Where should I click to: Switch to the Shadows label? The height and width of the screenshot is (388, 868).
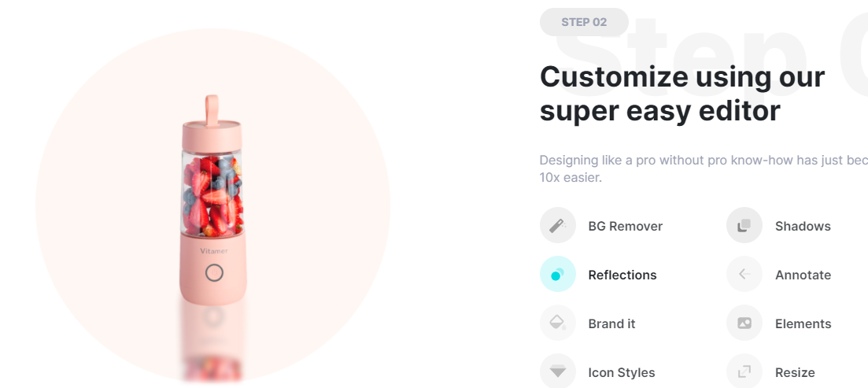(803, 226)
